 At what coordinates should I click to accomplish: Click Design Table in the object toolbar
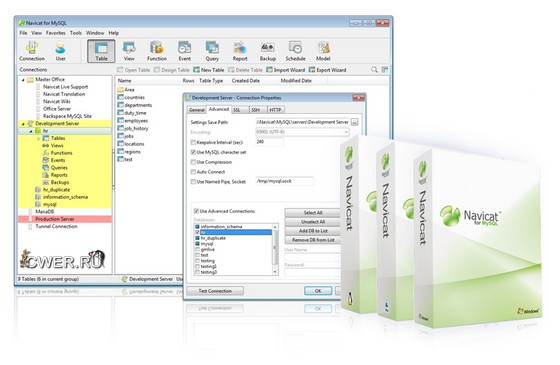point(172,70)
